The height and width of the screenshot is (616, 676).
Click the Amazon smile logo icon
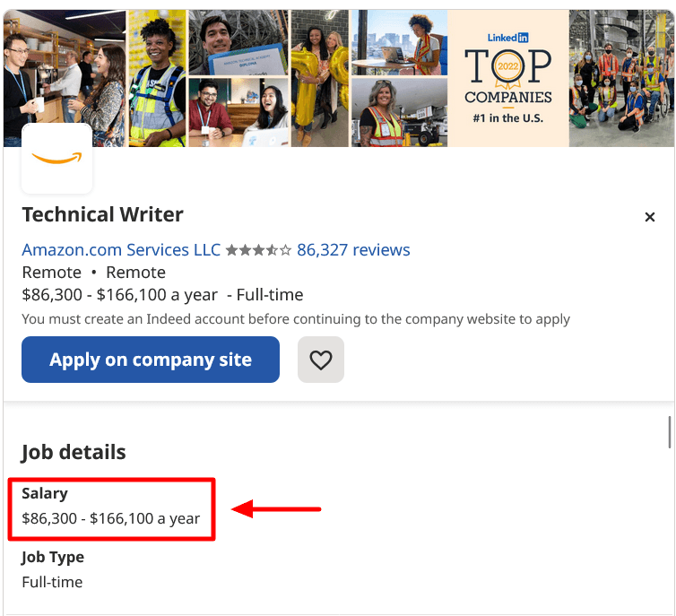56,159
